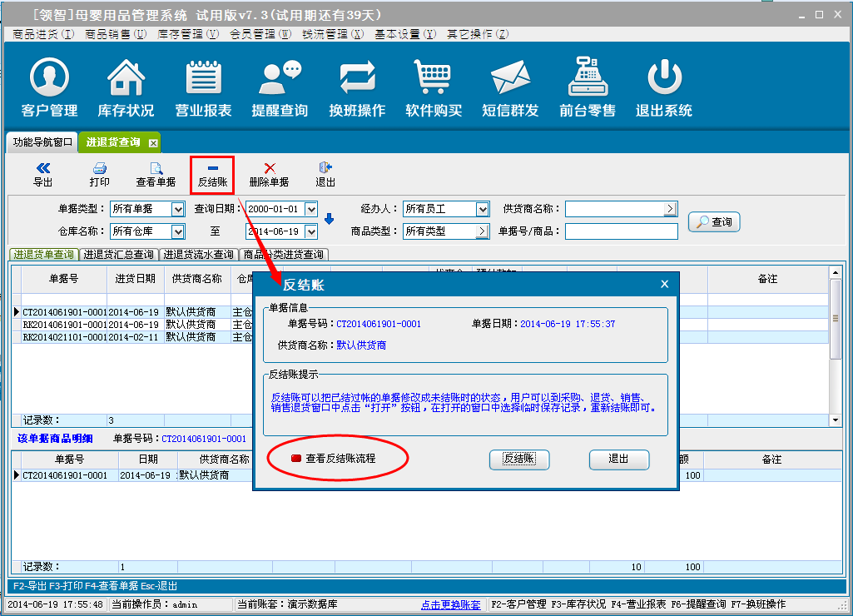
Task: Switch to the 进退货汇总查询 tab
Action: coord(119,255)
